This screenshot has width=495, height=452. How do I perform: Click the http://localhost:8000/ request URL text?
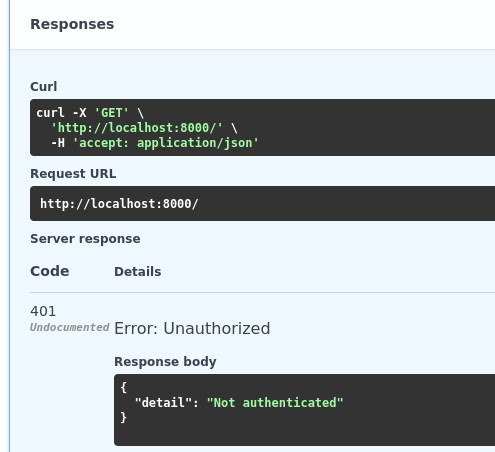119,204
